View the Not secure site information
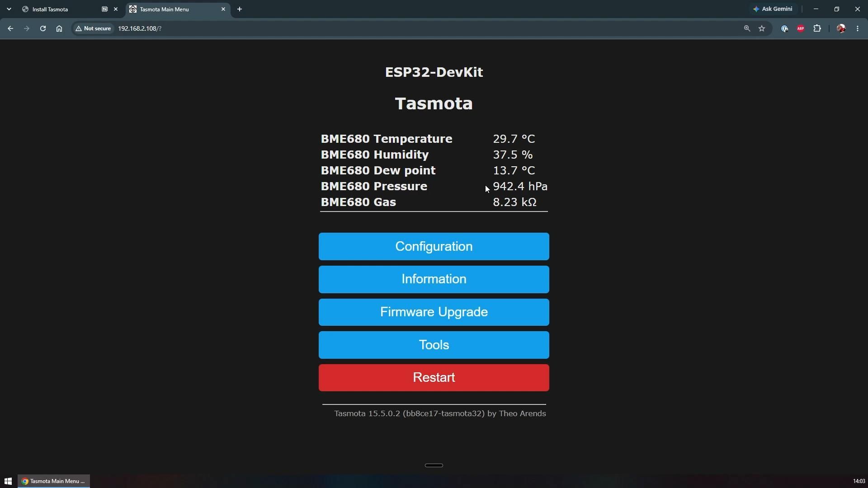868x488 pixels. pos(94,28)
